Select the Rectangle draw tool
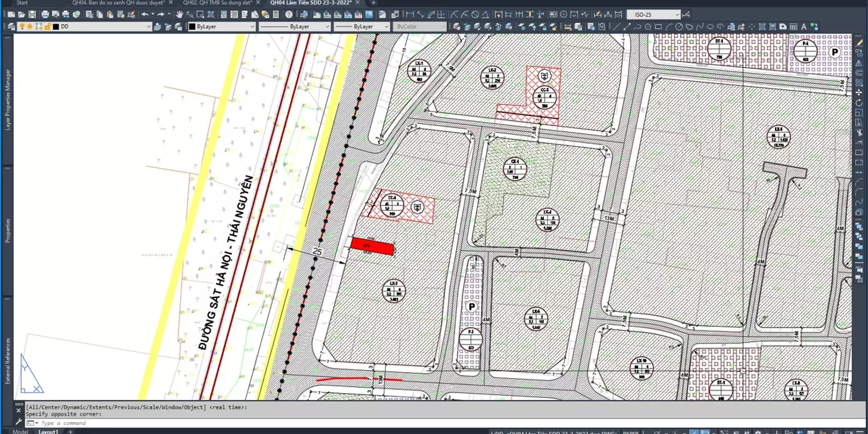The width and height of the screenshot is (868, 434). pos(658,27)
